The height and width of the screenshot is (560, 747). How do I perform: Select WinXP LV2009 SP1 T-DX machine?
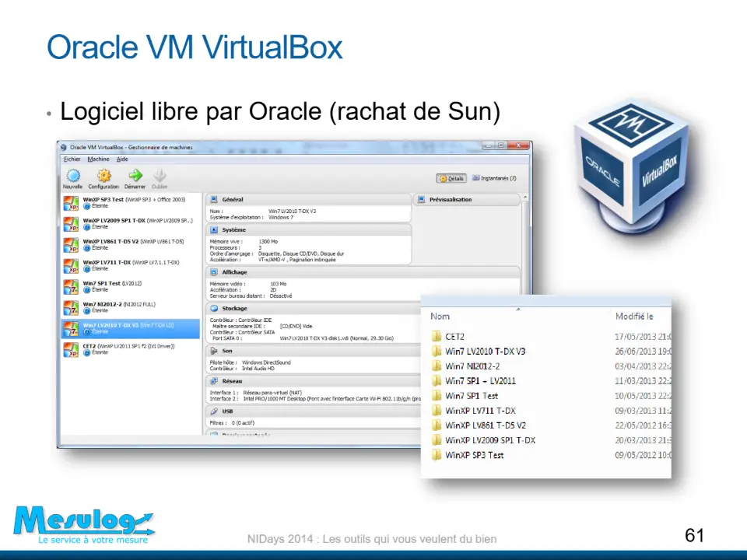tap(131, 224)
